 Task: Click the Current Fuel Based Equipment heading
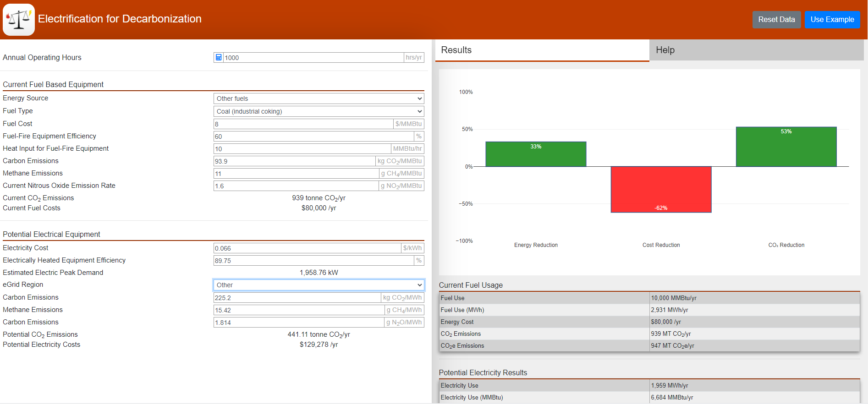point(53,84)
